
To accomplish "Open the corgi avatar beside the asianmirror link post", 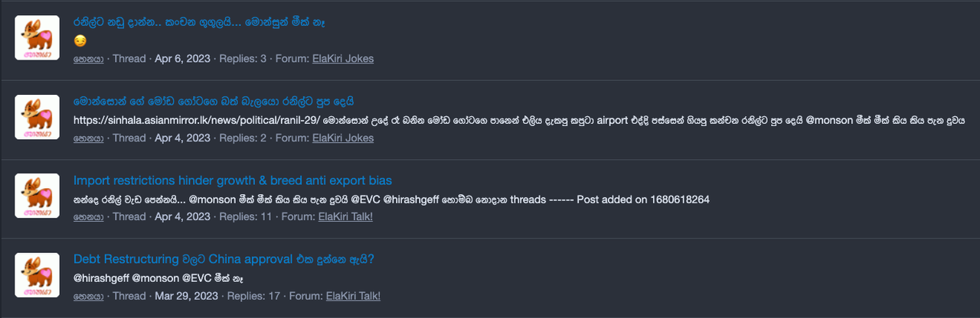I will pos(37,117).
